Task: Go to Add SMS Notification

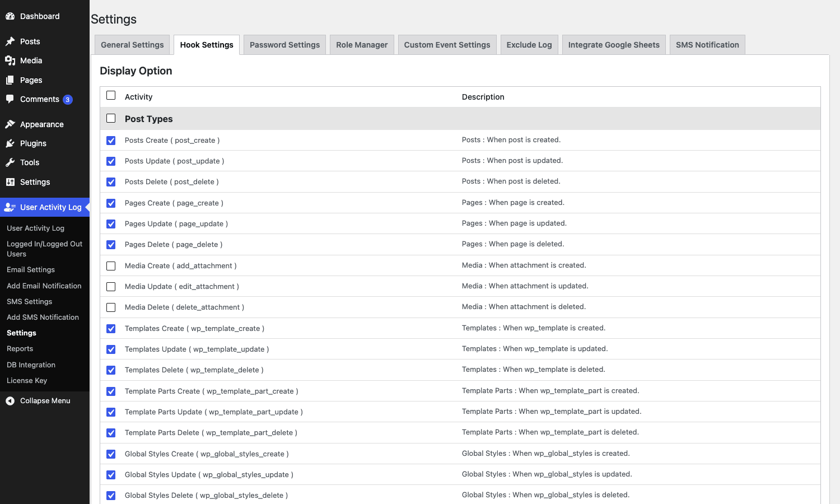Action: (x=43, y=317)
